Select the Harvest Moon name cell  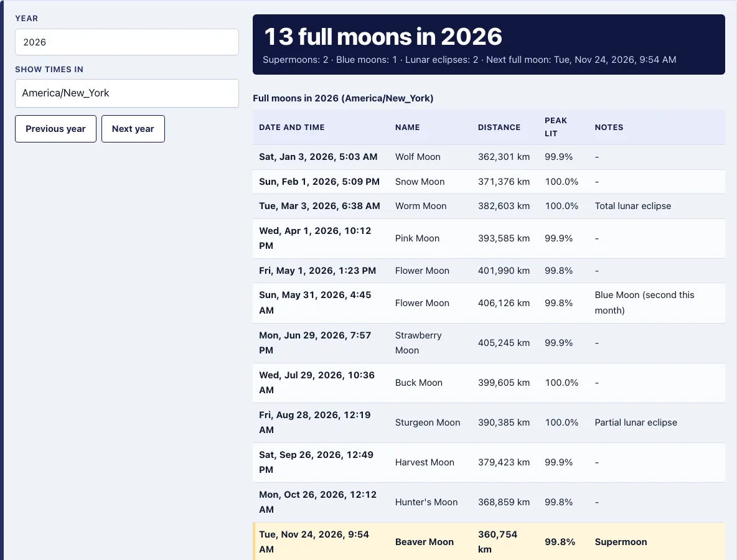(x=425, y=462)
